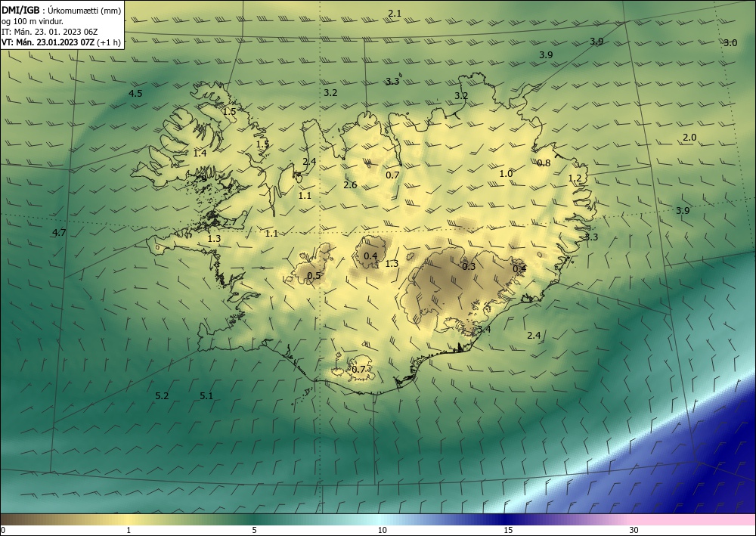The width and height of the screenshot is (756, 536).
Task: Click the 0.3 value label on Vatnajökull
Action: tap(469, 267)
